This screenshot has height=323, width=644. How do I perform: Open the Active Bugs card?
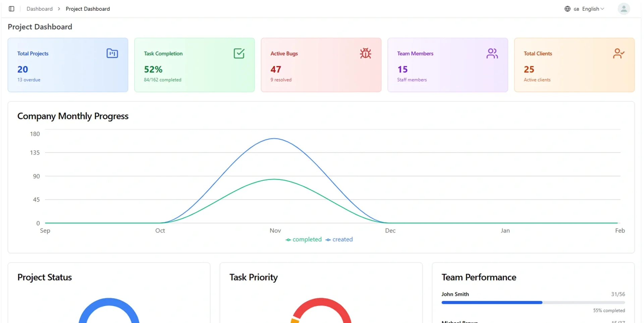pyautogui.click(x=321, y=65)
